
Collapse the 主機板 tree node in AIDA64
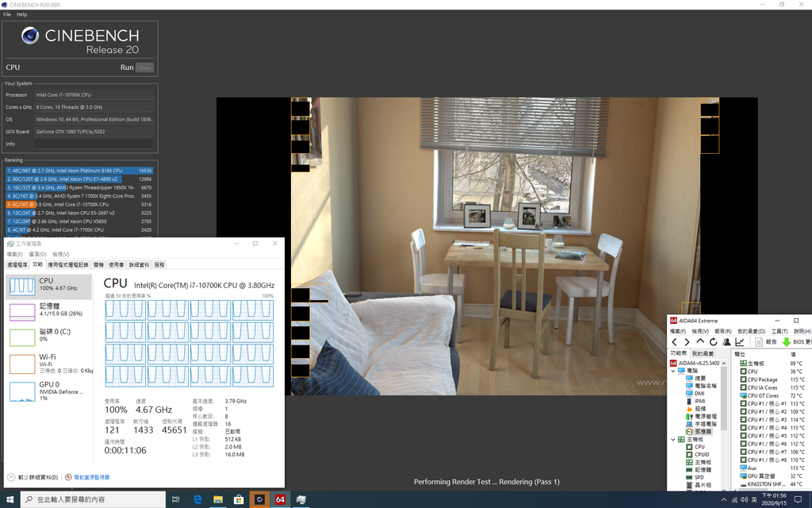(x=673, y=439)
